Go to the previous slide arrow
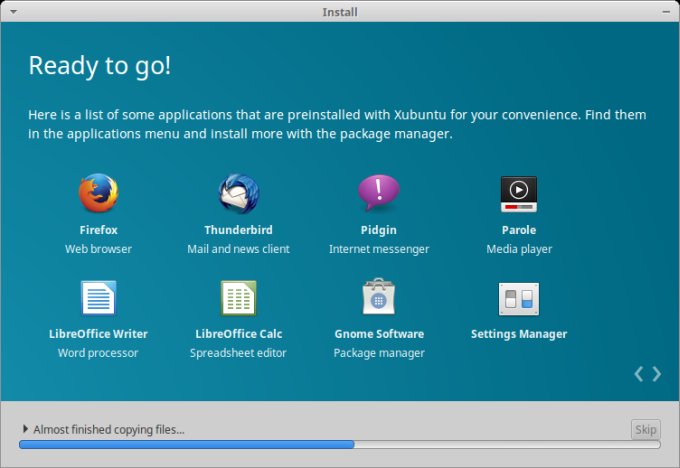This screenshot has height=468, width=680. pos(638,373)
